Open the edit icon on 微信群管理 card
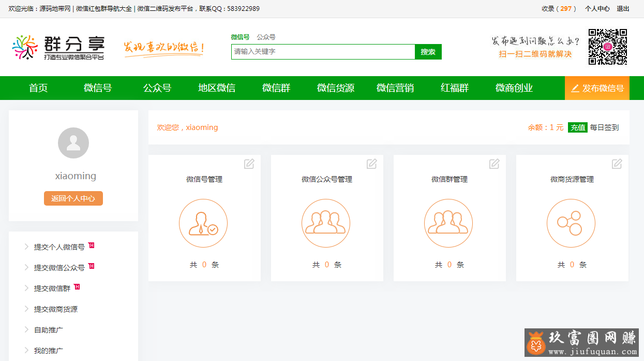The width and height of the screenshot is (644, 361). pos(494,164)
